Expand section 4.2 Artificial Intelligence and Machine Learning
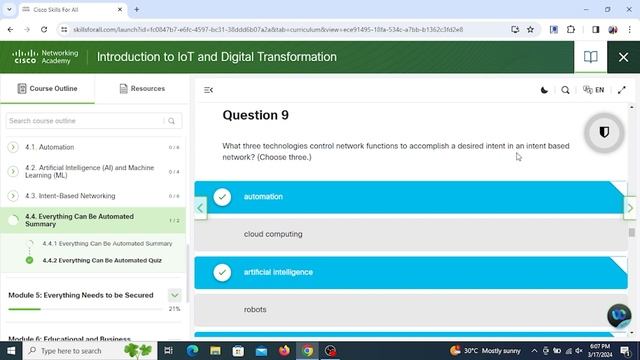 coord(13,171)
